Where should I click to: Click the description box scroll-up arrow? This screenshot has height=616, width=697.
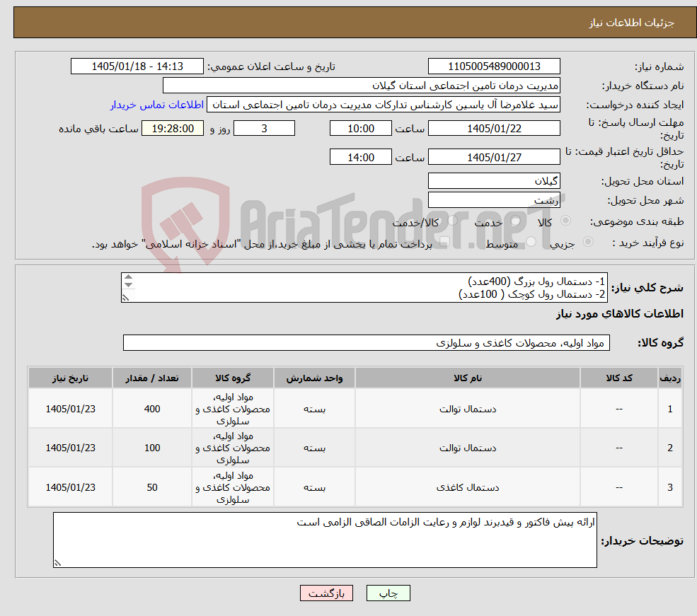tap(129, 277)
